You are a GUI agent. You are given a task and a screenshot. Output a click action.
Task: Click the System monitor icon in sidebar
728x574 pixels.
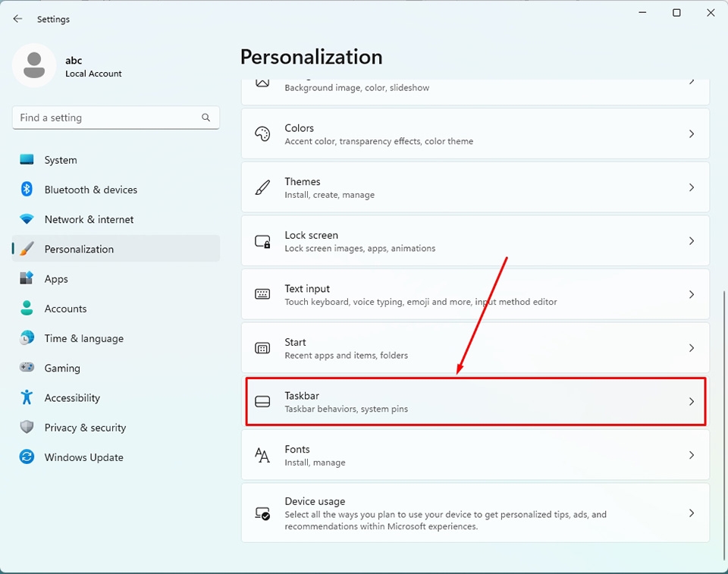pyautogui.click(x=27, y=159)
